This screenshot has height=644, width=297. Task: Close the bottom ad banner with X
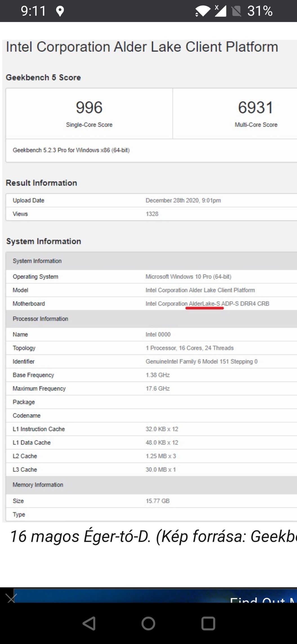[x=11, y=598]
